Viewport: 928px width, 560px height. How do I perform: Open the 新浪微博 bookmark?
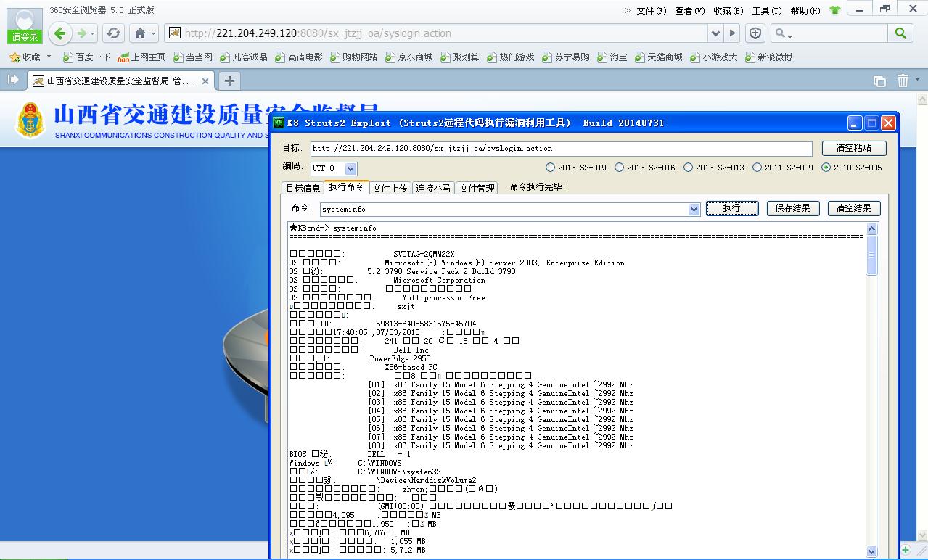pyautogui.click(x=769, y=57)
